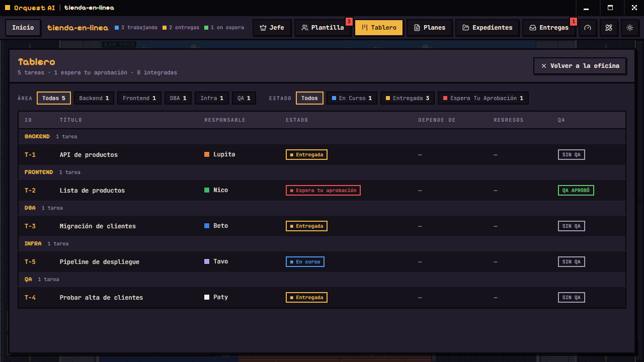This screenshot has width=644, height=362.
Task: Click the Entregada status badge for T-1
Action: 306,155
